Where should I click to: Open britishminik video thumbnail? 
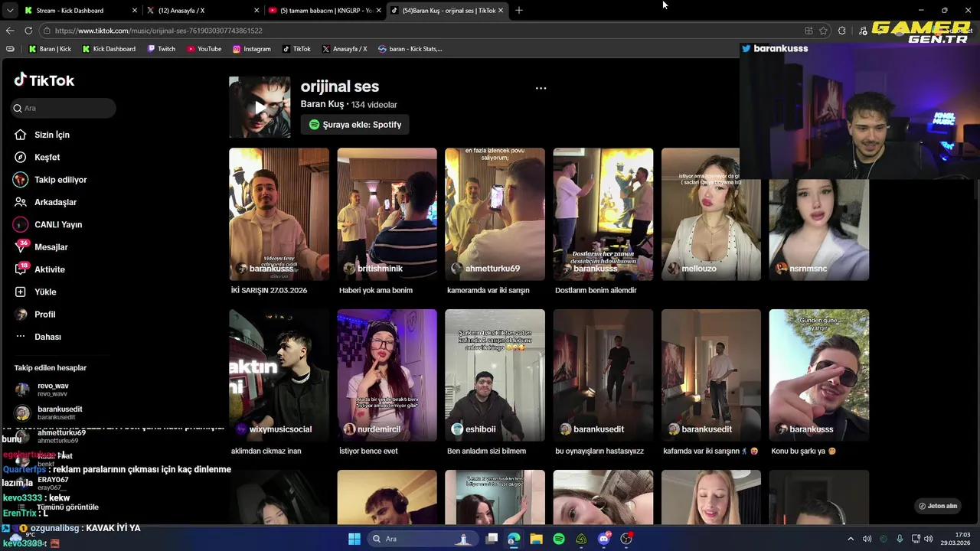387,214
